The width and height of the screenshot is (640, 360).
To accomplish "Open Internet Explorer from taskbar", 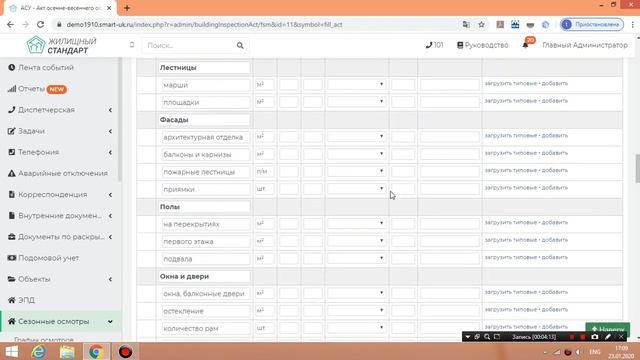I will click(x=39, y=351).
